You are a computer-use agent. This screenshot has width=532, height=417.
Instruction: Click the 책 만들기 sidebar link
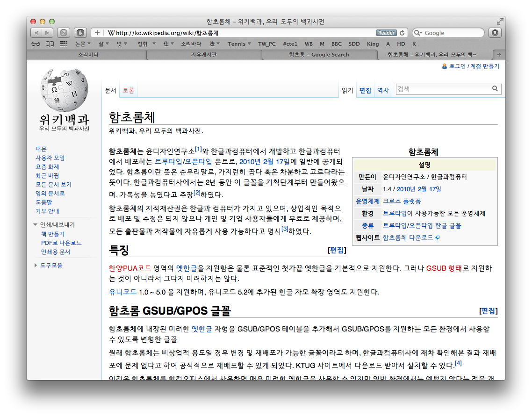tap(52, 234)
